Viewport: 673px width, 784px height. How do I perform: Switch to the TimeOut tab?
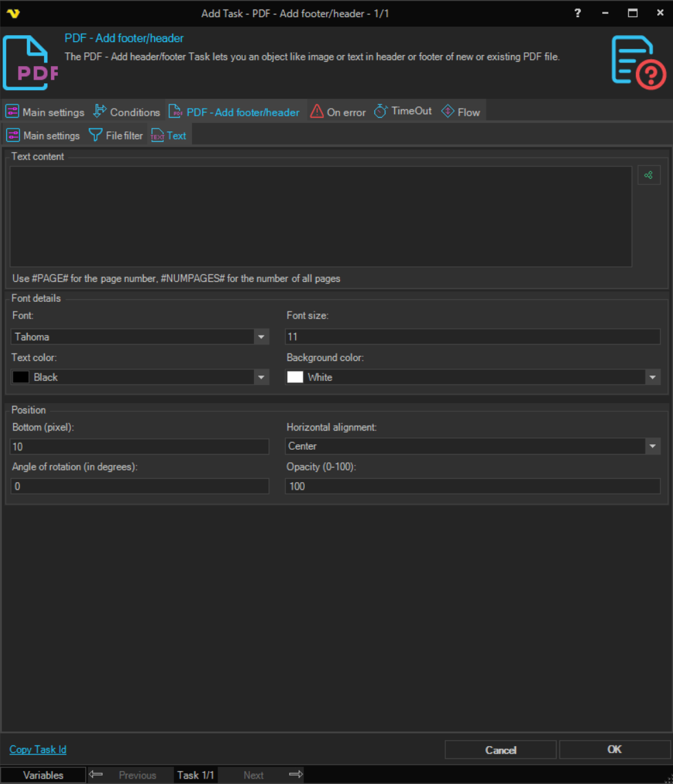click(x=403, y=111)
